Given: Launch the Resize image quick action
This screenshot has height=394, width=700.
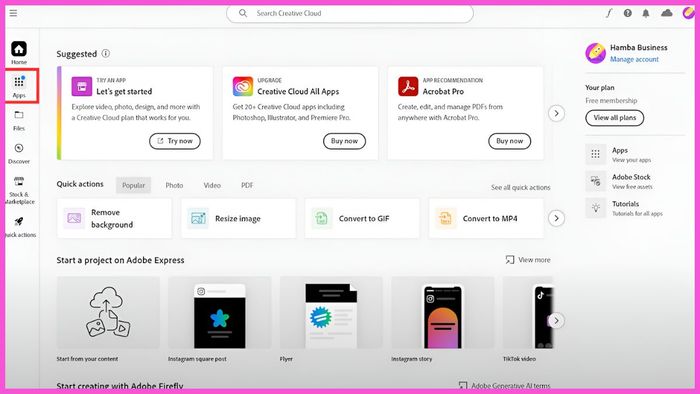Looking at the screenshot, I should [x=238, y=218].
